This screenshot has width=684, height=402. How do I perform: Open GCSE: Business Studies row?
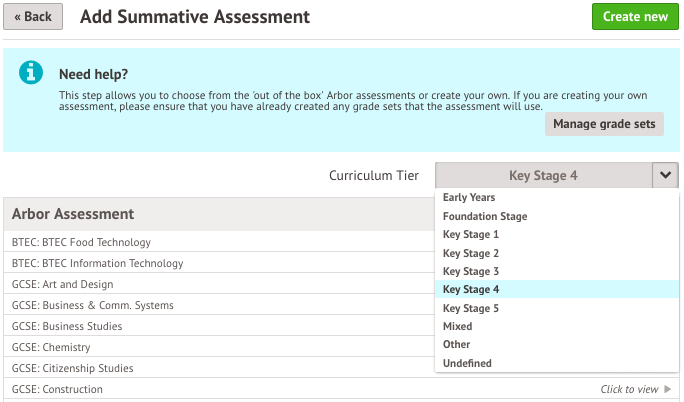[x=219, y=326]
